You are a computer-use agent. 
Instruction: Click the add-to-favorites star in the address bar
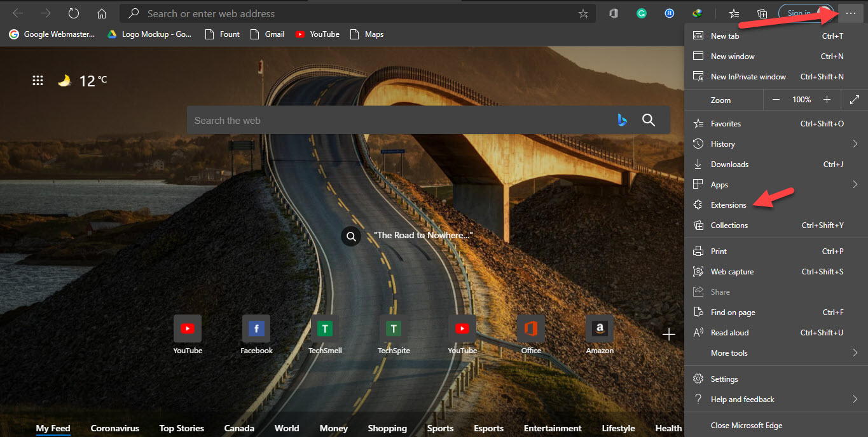pyautogui.click(x=583, y=13)
